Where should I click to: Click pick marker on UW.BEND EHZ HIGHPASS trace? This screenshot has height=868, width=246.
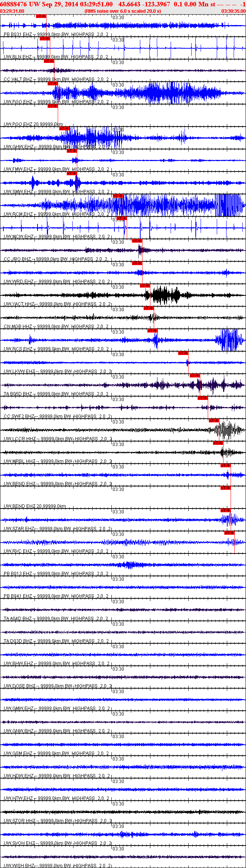pyautogui.click(x=226, y=465)
